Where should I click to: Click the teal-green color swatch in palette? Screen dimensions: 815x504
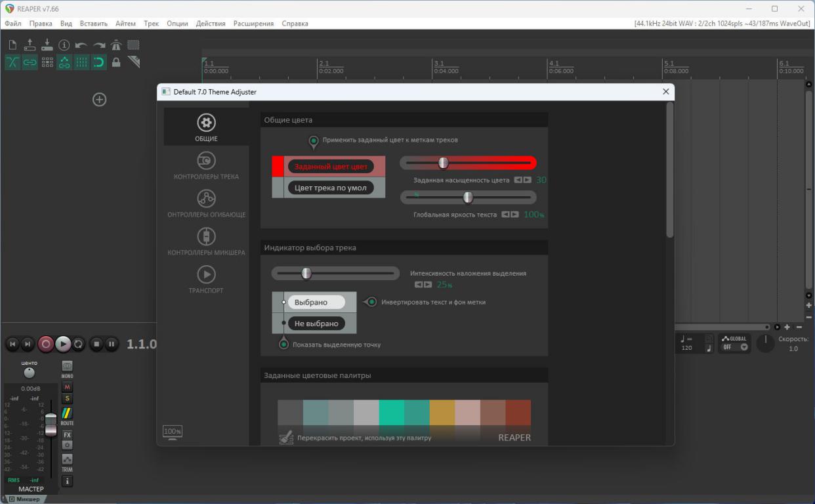click(x=392, y=413)
